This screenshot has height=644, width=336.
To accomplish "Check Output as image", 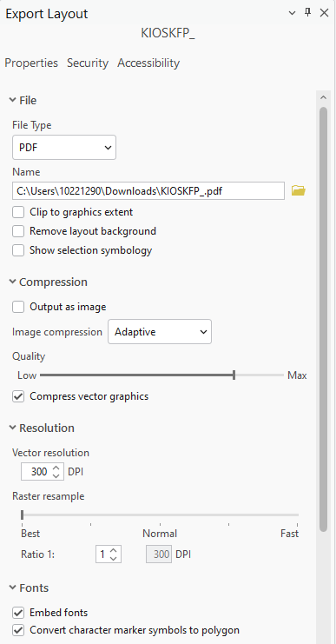I will (18, 307).
